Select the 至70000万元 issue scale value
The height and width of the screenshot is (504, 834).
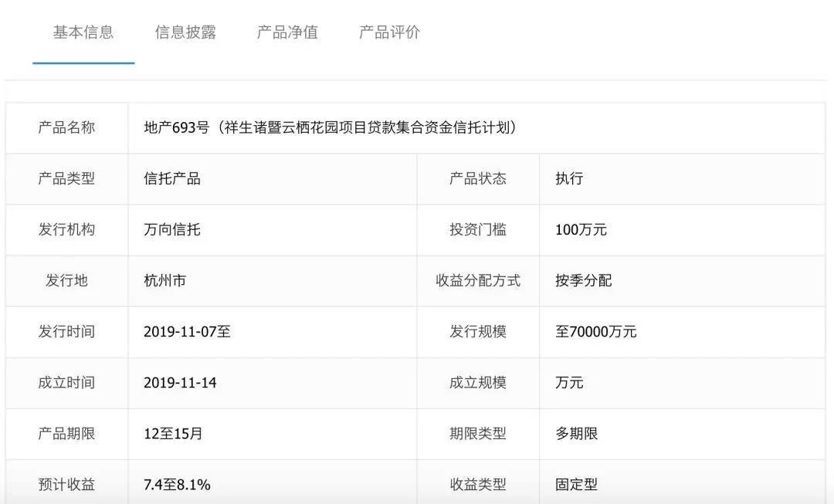click(x=595, y=332)
